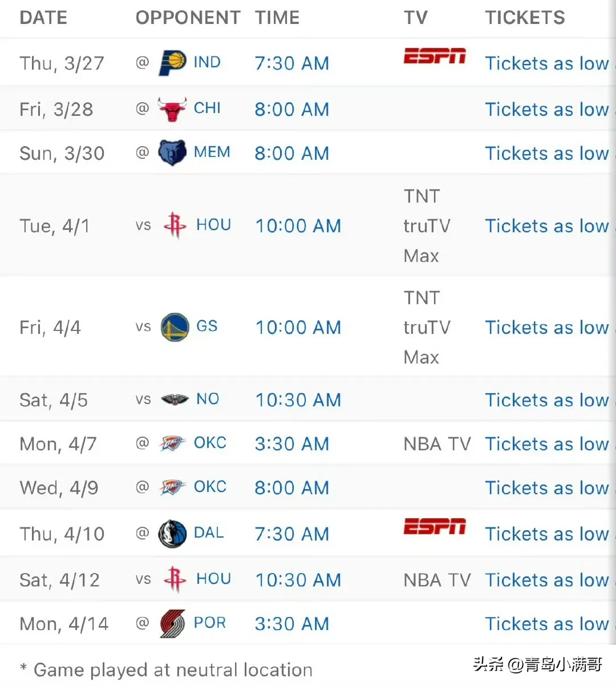Open the 8:00 AM game link on Wed, 4/9
The width and height of the screenshot is (616, 686).
click(291, 488)
